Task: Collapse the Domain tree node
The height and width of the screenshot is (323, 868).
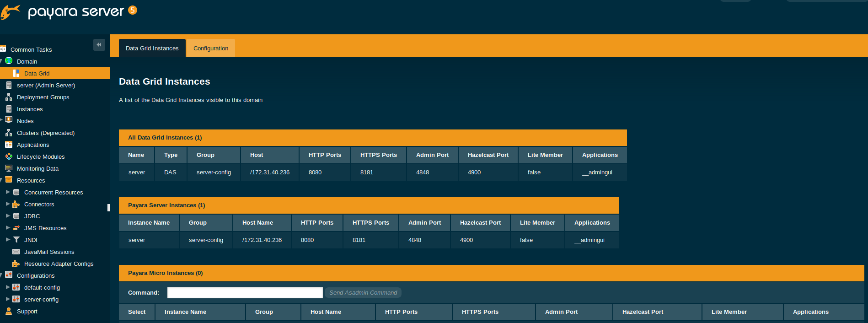Action: point(1,61)
